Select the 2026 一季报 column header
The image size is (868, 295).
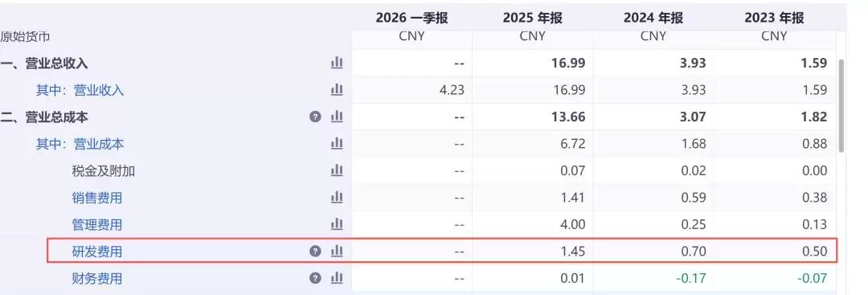411,18
